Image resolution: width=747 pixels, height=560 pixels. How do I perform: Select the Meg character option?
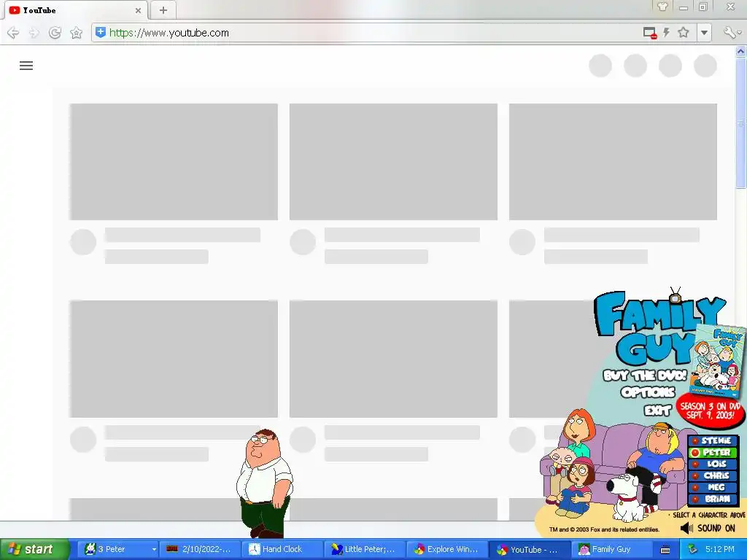pyautogui.click(x=713, y=487)
